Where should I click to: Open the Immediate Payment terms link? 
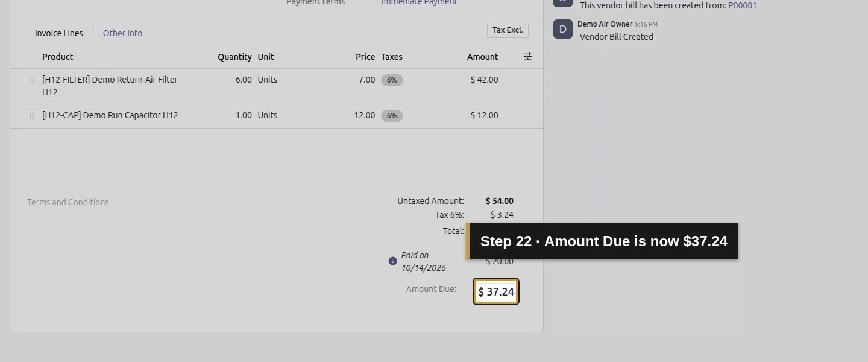(x=420, y=2)
